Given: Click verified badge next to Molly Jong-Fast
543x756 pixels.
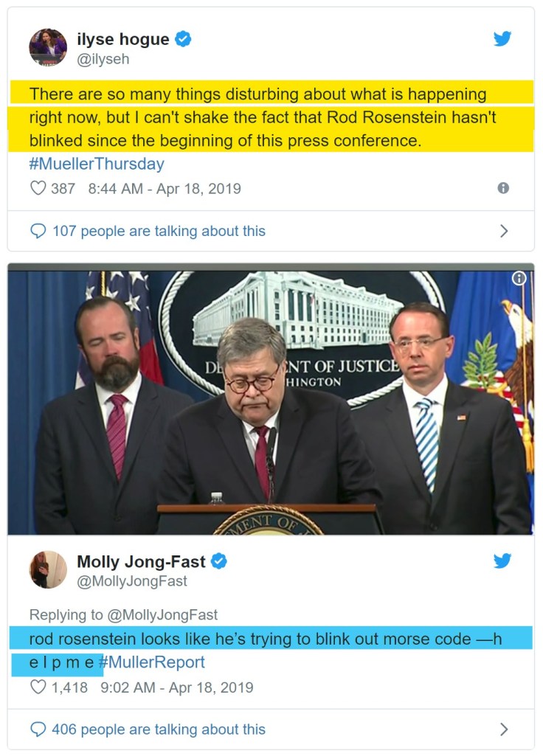Looking at the screenshot, I should click(x=218, y=561).
